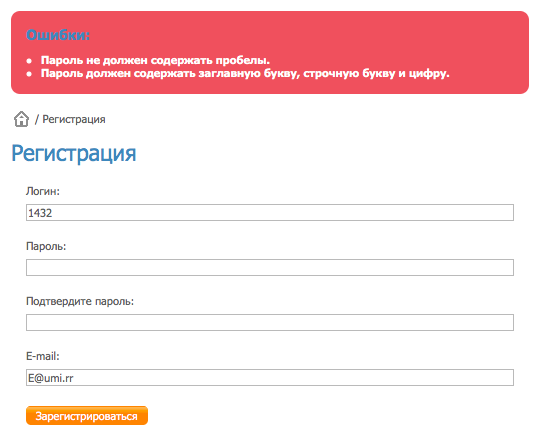
Task: Click the Логин input field
Action: (x=270, y=213)
